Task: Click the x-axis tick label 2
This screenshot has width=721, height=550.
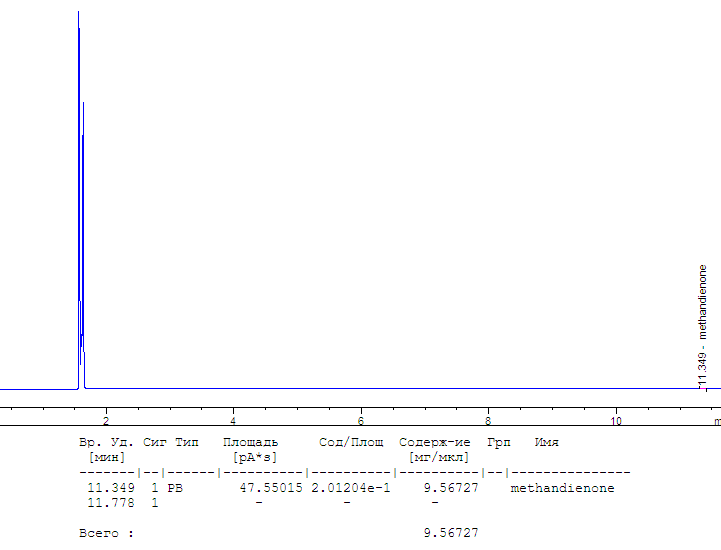Action: [x=106, y=421]
